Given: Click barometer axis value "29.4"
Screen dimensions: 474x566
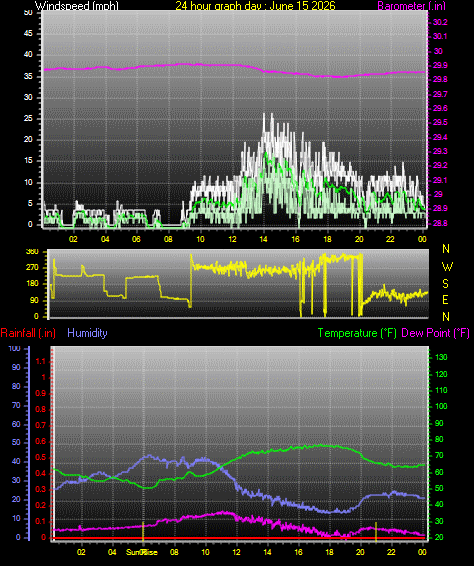Looking at the screenshot, I should coord(440,137).
